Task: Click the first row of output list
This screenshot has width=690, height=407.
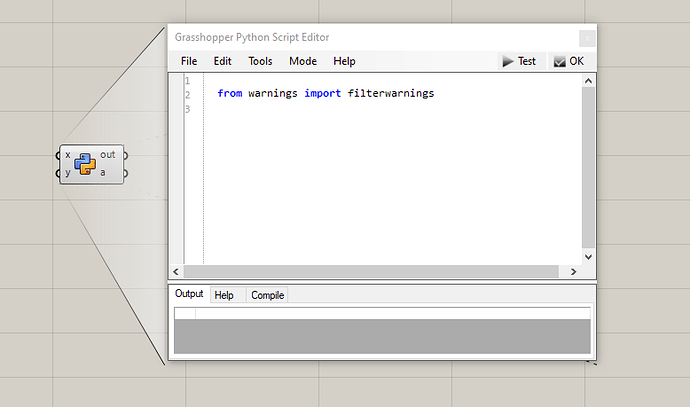Action: 382,313
